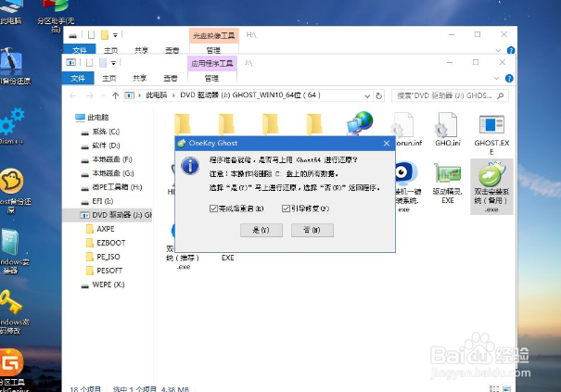Select the fourth folder in file list
Viewport: 561px width, 392px height.
click(314, 124)
